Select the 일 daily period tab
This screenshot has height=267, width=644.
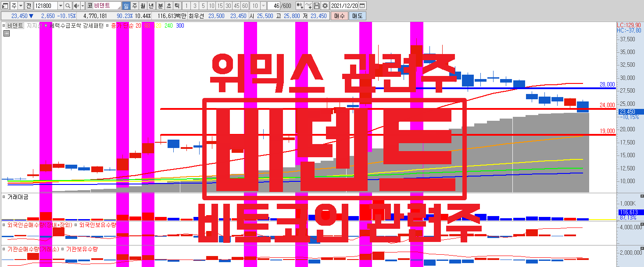point(126,6)
